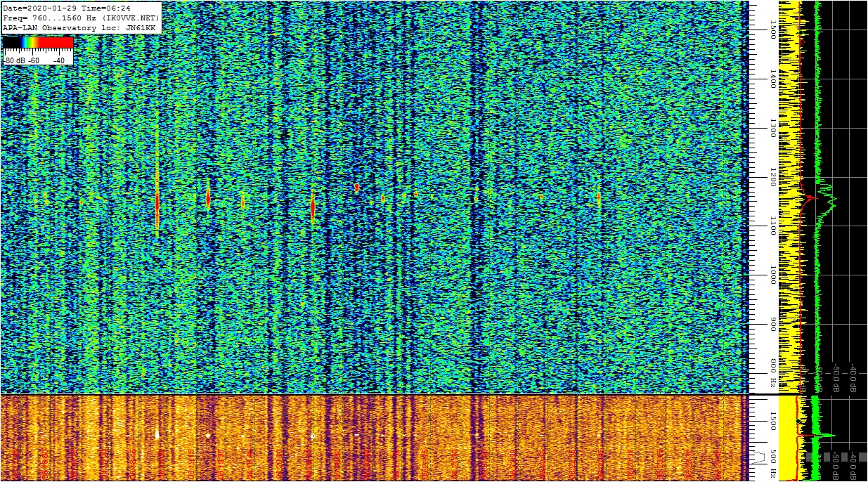
Task: Click the filter passband shape icon on lower axis
Action: click(x=760, y=457)
